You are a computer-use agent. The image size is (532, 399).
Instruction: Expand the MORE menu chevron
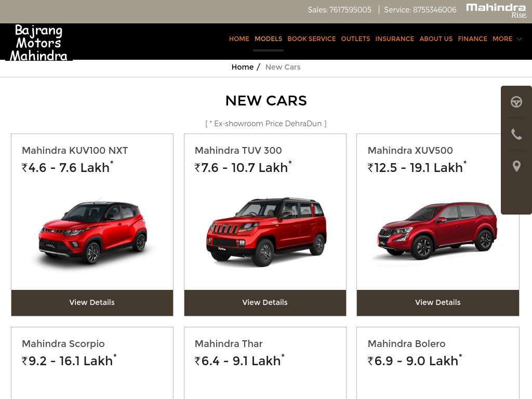(x=519, y=39)
